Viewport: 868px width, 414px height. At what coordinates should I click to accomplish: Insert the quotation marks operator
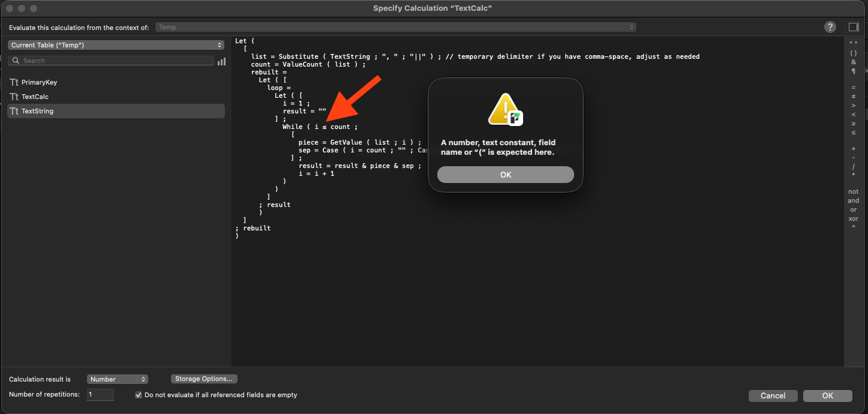point(853,44)
